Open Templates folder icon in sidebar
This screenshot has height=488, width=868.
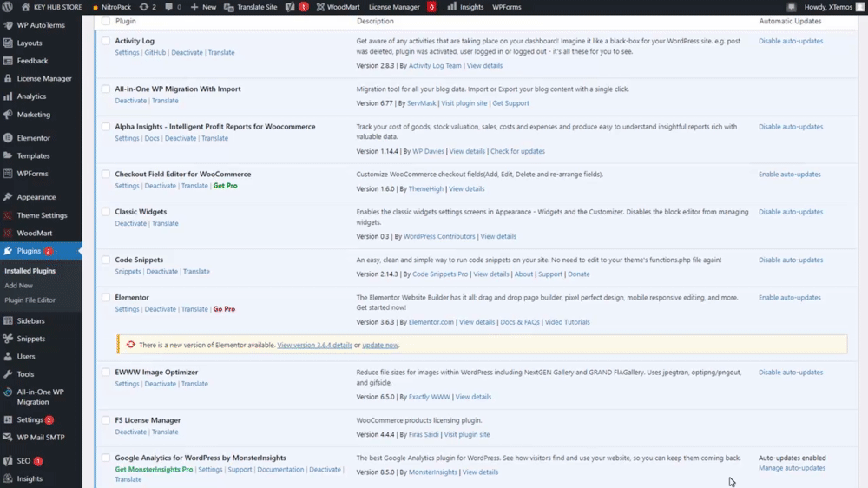tap(8, 155)
